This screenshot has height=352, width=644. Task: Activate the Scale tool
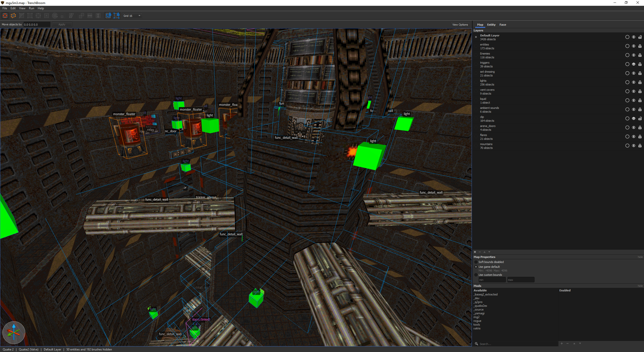point(62,16)
